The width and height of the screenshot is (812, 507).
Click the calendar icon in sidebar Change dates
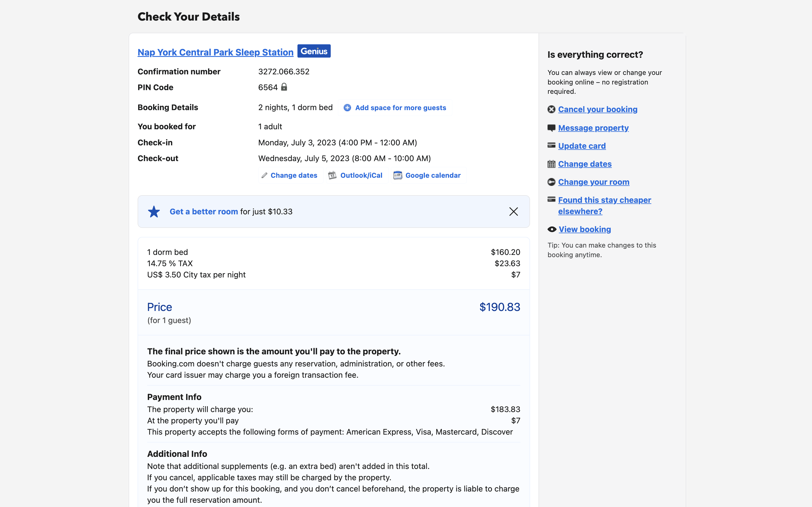pos(551,164)
